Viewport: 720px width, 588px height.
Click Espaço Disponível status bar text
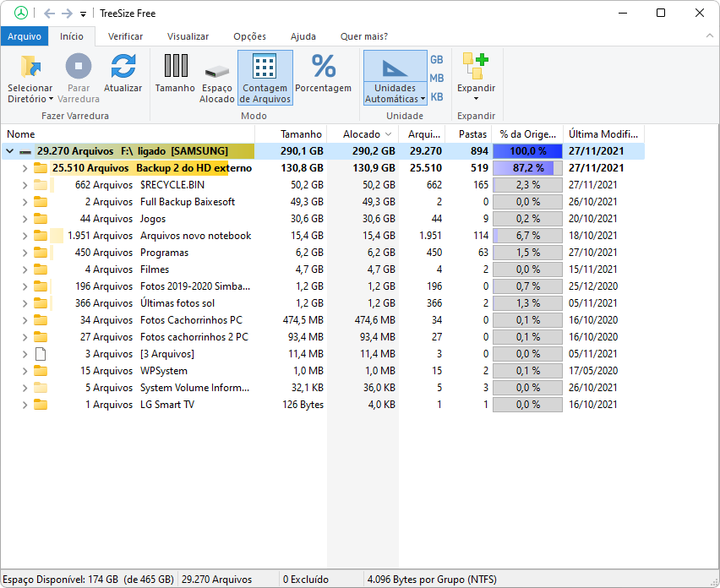click(88, 580)
